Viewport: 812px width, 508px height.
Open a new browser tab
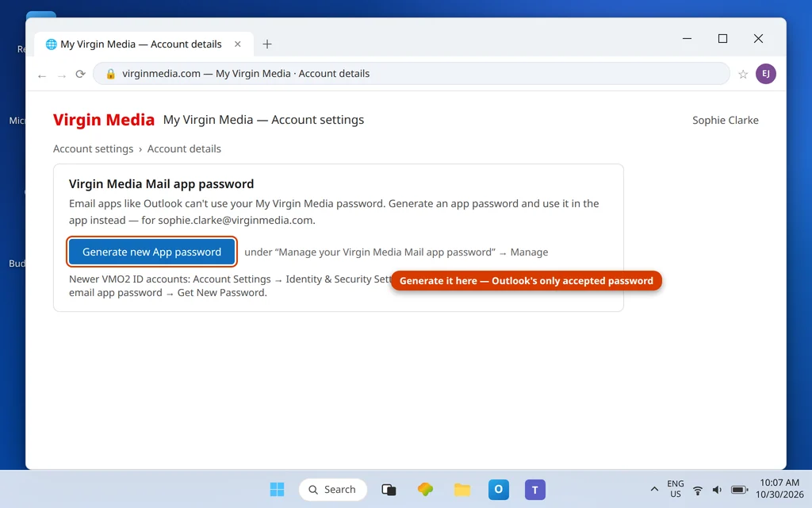(267, 44)
